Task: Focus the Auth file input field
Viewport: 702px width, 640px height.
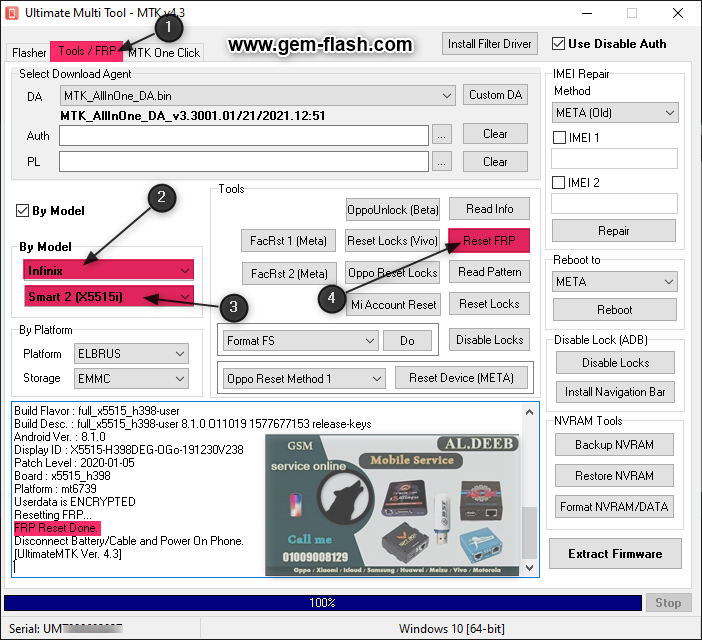Action: [244, 136]
